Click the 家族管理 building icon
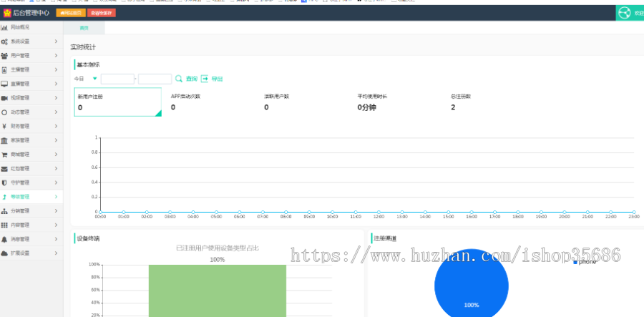Image resolution: width=644 pixels, height=317 pixels. click(x=4, y=140)
